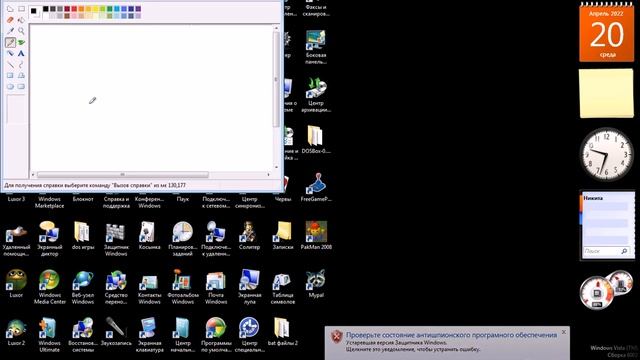Click Paint's vertical scrollbar thumb
640x360 pixels.
(x=276, y=79)
